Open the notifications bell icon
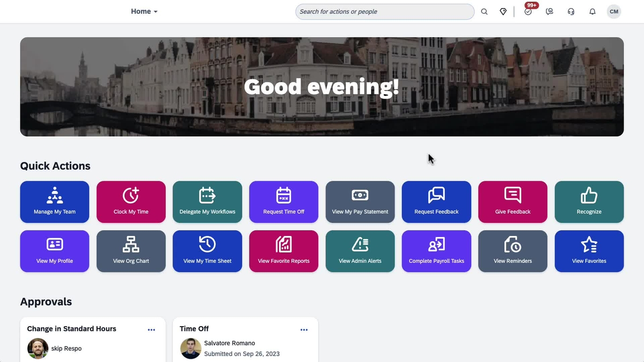Screen dimensions: 644x362 tap(592, 11)
